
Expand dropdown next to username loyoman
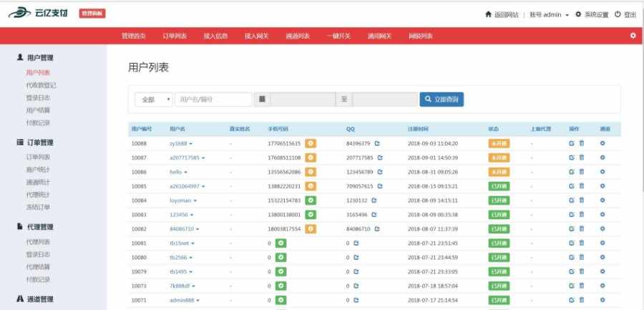pos(195,200)
